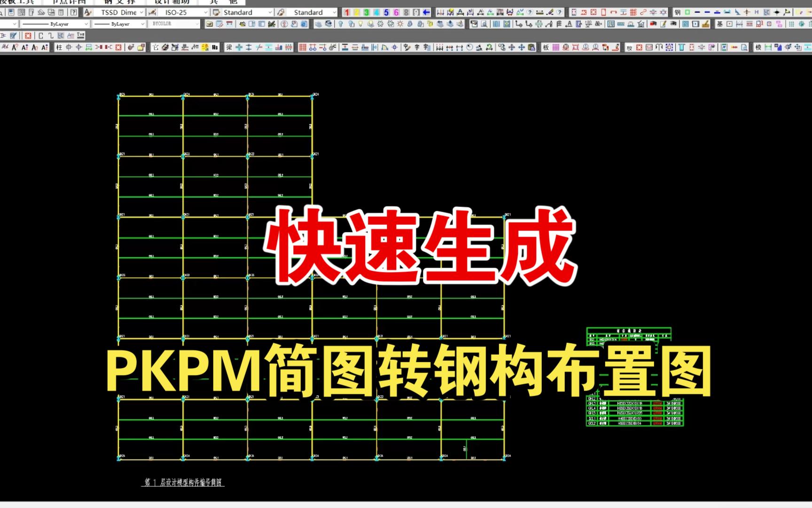The image size is (812, 508).
Task: Click the magenta grid slab icon
Action: pos(555,47)
